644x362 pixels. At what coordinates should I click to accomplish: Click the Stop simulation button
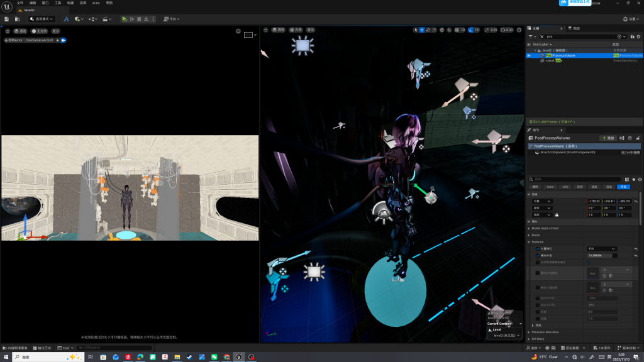tap(139, 19)
